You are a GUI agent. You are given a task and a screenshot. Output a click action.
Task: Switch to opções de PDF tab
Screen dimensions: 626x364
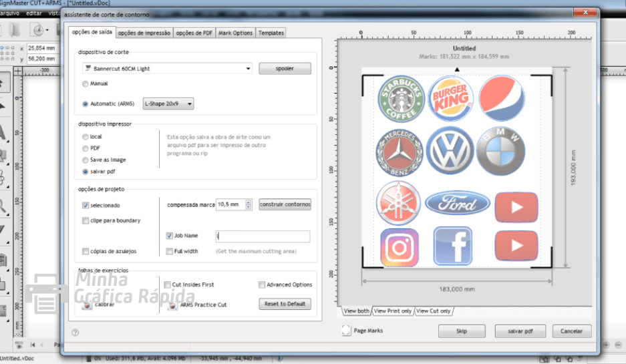[x=194, y=33]
